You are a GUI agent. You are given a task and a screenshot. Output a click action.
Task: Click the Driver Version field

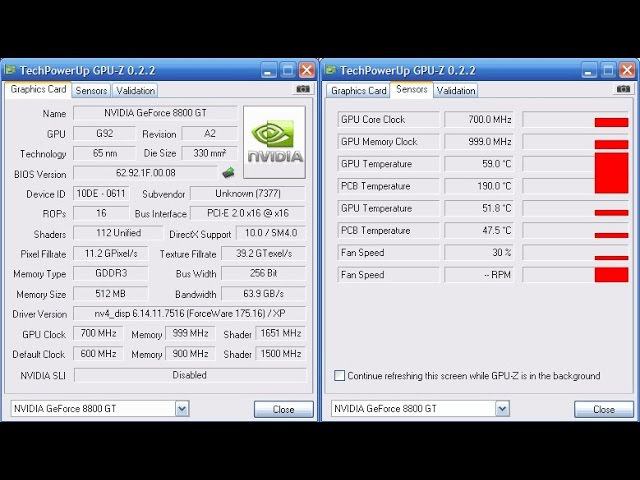click(189, 314)
